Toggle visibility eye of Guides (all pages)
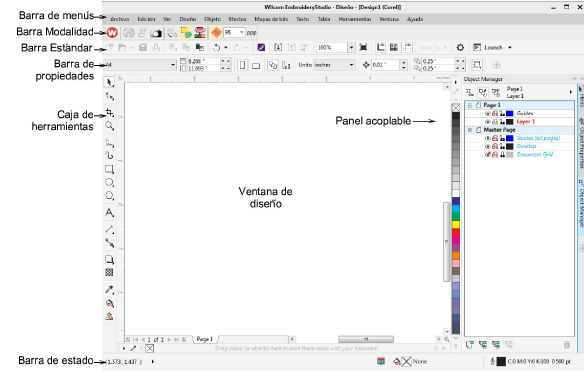584x386 pixels. pos(487,138)
